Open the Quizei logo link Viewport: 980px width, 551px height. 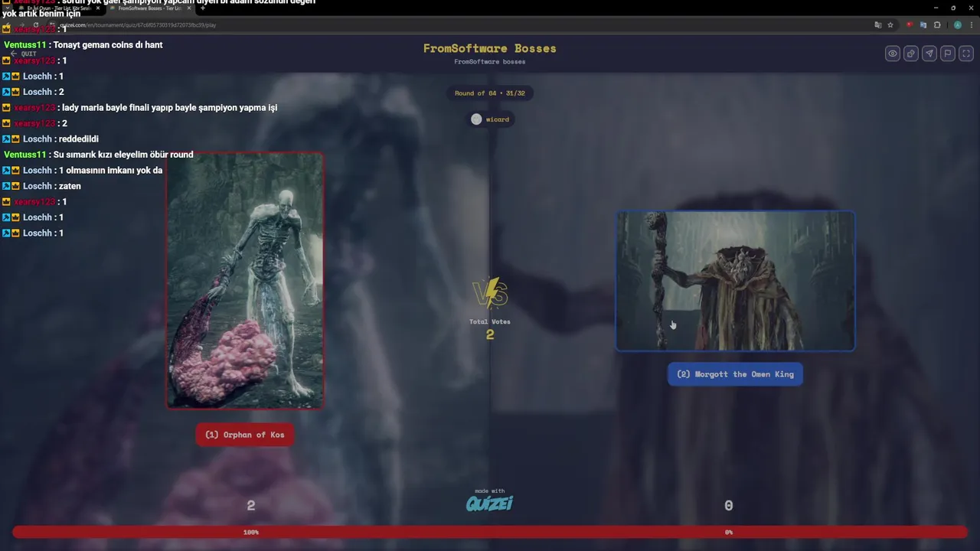(x=490, y=503)
